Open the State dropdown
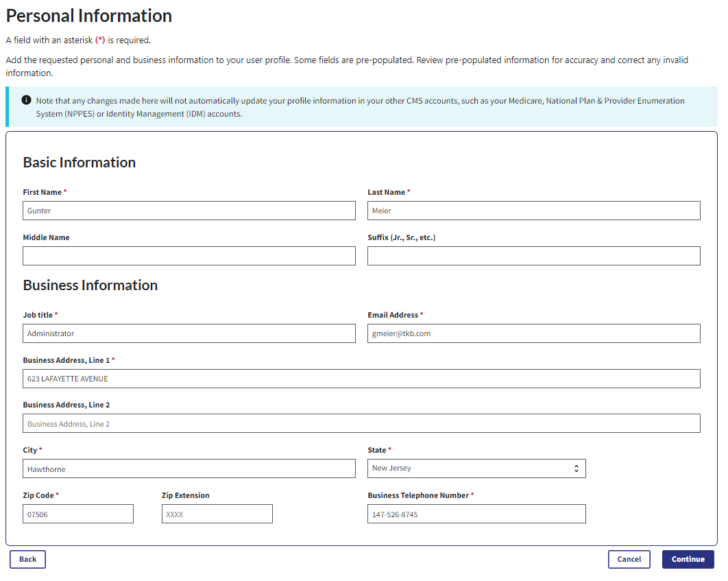Viewport: 728px width, 581px height. pyautogui.click(x=476, y=469)
